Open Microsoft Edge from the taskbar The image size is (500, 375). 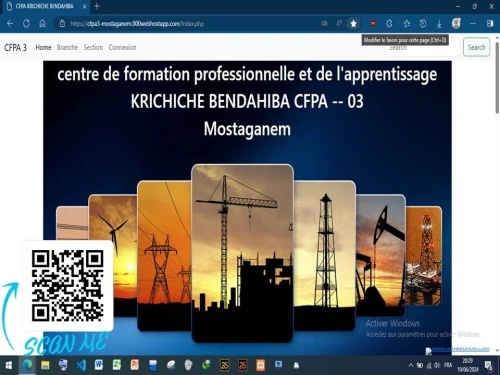click(27, 365)
